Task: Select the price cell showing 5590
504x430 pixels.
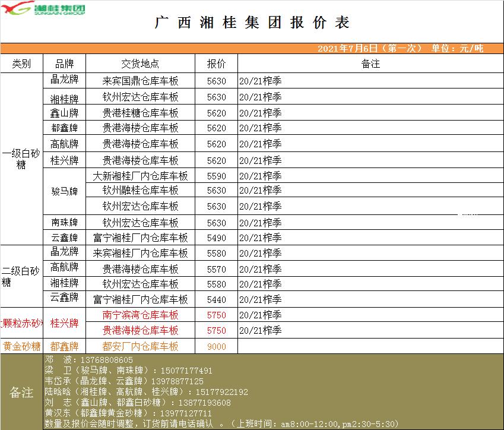Action: point(216,176)
